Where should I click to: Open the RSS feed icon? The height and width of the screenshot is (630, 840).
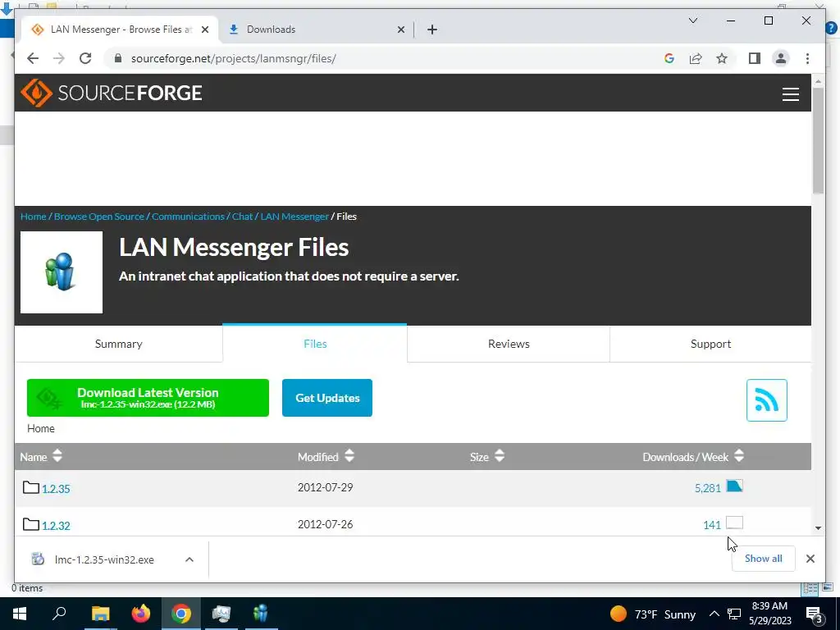(767, 400)
